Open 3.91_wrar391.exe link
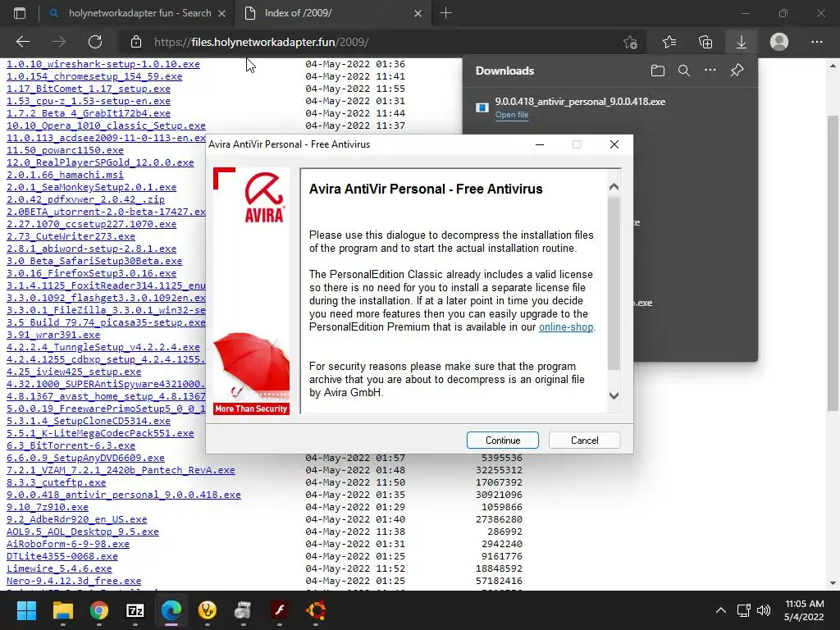The height and width of the screenshot is (630, 840). (x=53, y=335)
